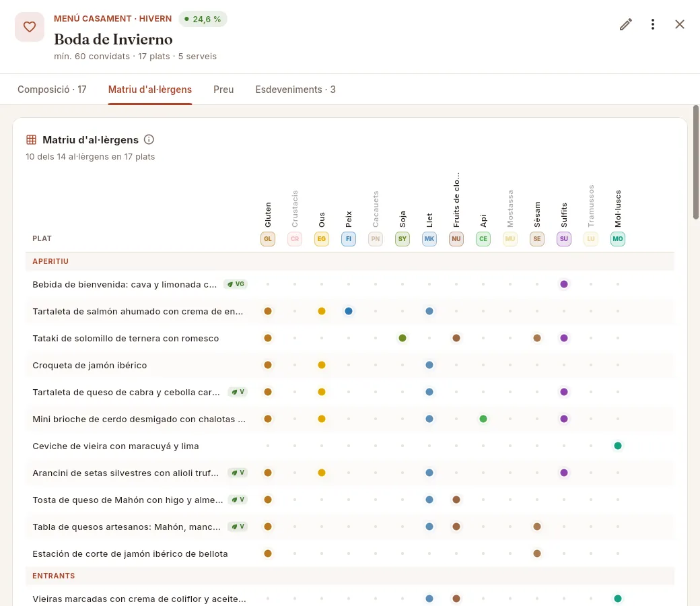The image size is (700, 606).
Task: Click the V badge on Tartaleta de queso
Action: pyautogui.click(x=238, y=392)
